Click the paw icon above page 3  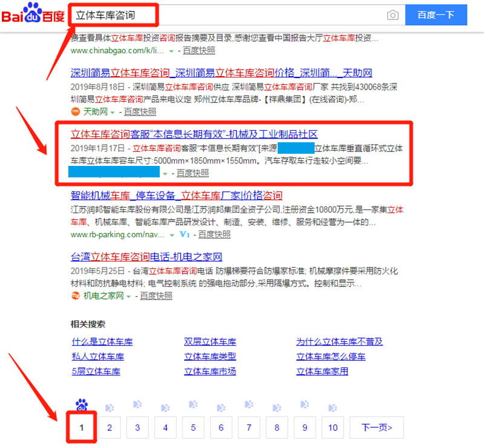137,404
